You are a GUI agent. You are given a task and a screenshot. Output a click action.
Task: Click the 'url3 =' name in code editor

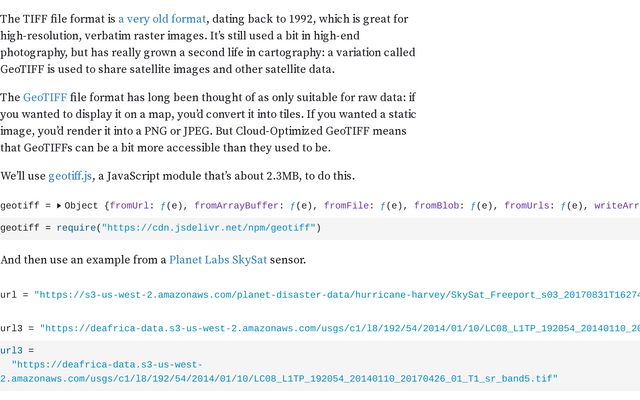pos(17,351)
